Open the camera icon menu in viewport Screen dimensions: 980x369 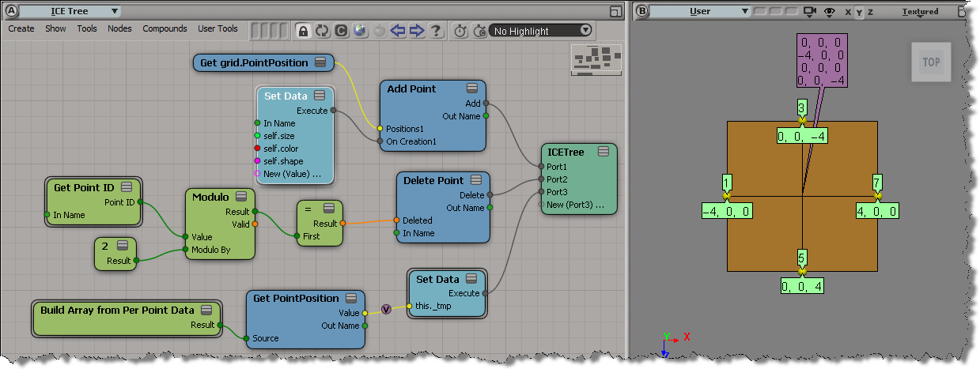(x=809, y=12)
